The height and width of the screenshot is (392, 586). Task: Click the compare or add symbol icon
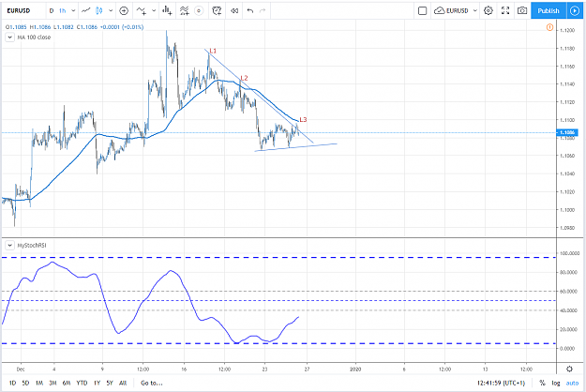(124, 11)
